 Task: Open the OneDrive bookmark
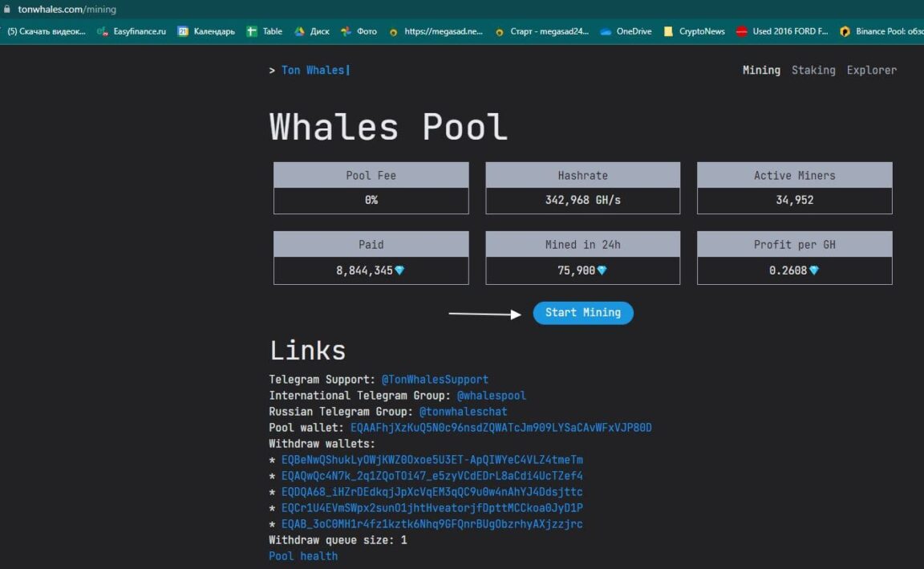626,31
